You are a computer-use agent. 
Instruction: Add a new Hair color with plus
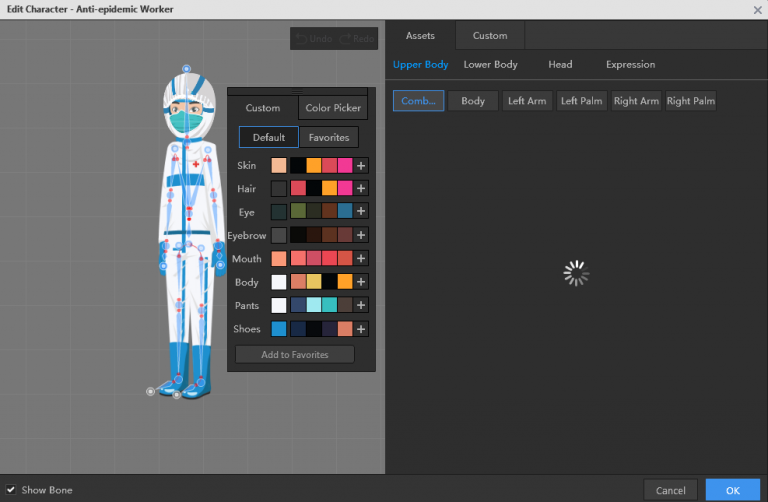click(x=361, y=189)
